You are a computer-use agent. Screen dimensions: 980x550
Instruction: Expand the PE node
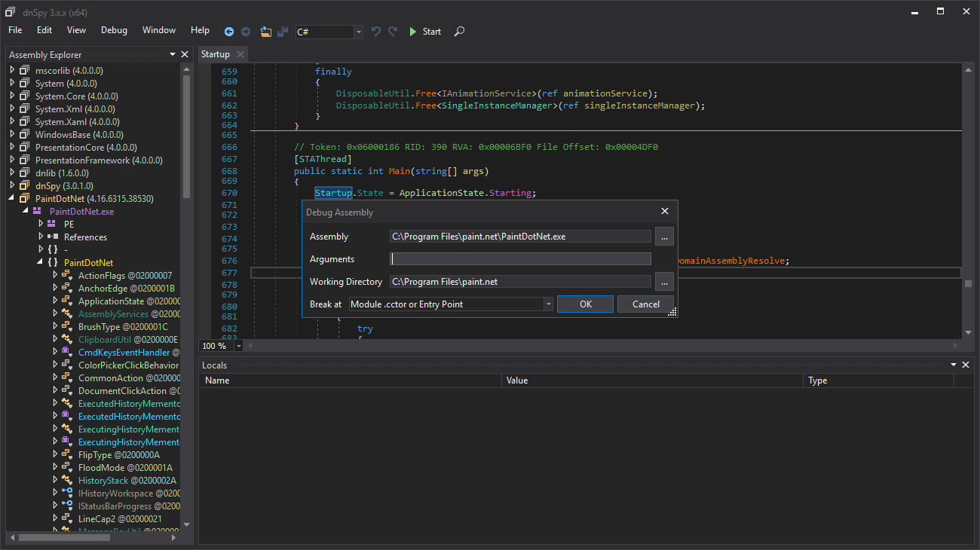pyautogui.click(x=41, y=224)
